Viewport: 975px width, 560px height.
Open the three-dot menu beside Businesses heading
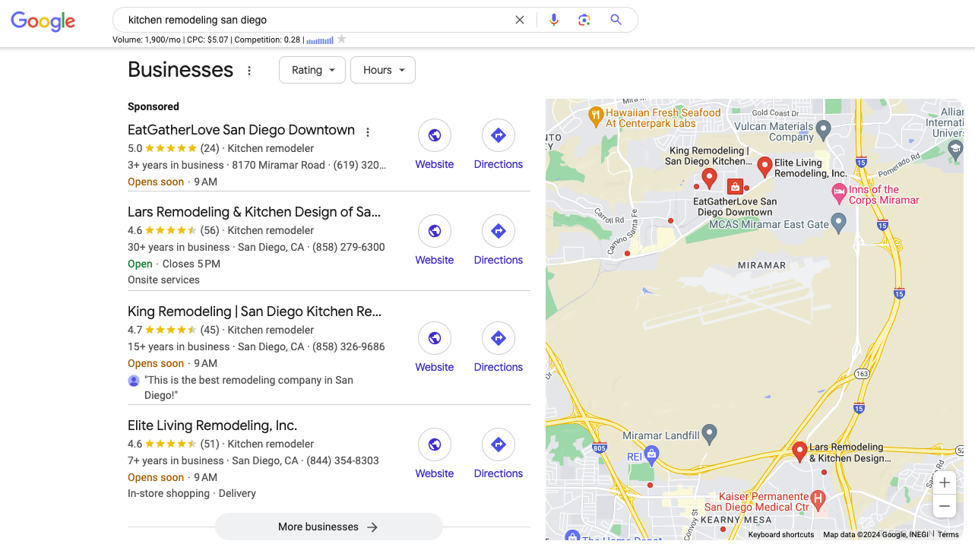[249, 71]
